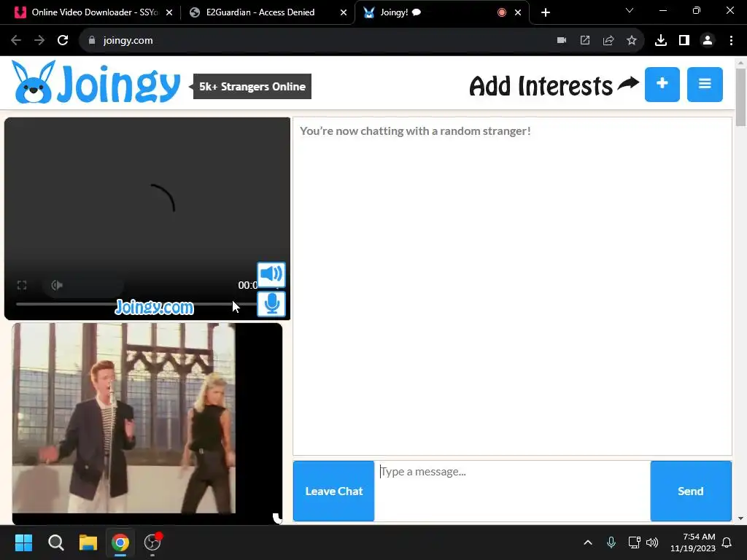747x560 pixels.
Task: Open camera permission indicator in address bar
Action: tap(562, 41)
